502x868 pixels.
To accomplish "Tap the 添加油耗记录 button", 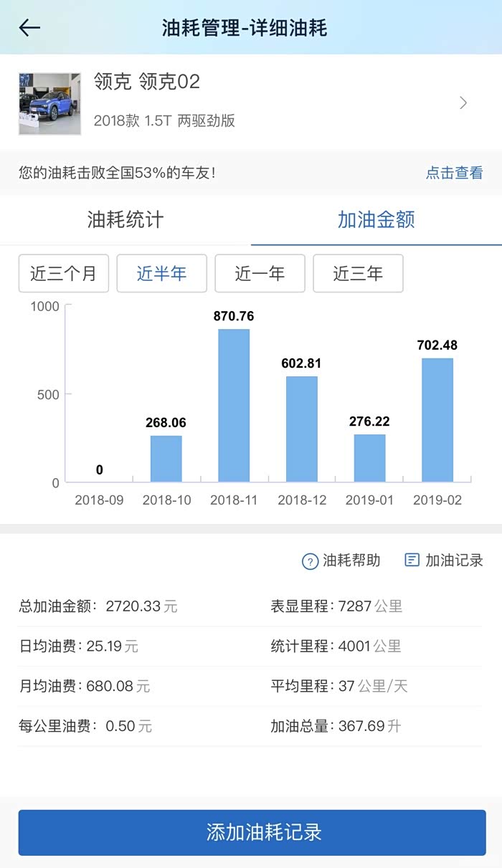I will point(252,832).
